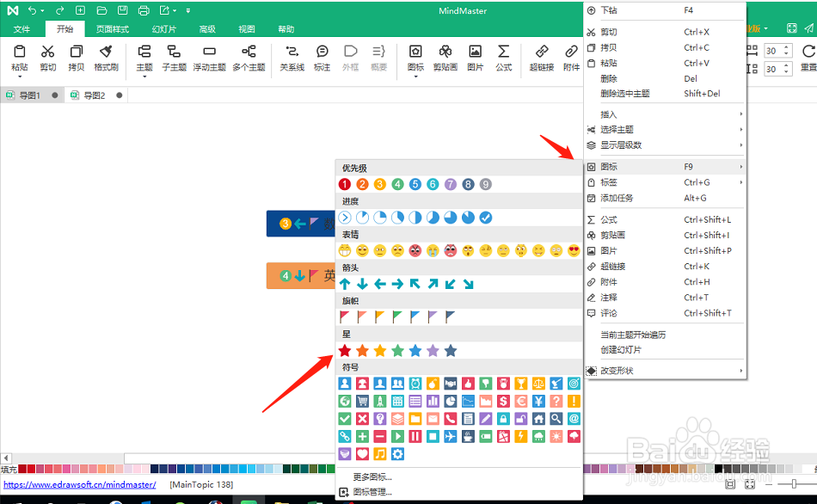This screenshot has height=504, width=817.
Task: Select the orange topic node numbered 4
Action: click(x=301, y=276)
